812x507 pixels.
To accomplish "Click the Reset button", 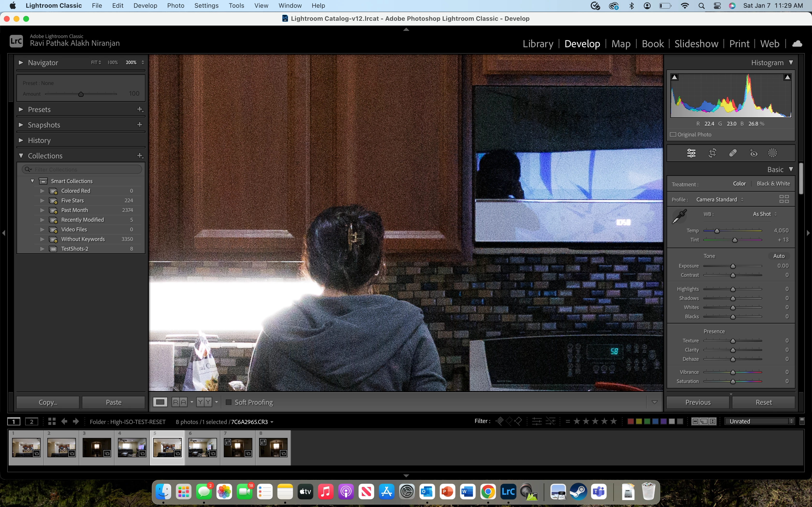I will click(763, 402).
